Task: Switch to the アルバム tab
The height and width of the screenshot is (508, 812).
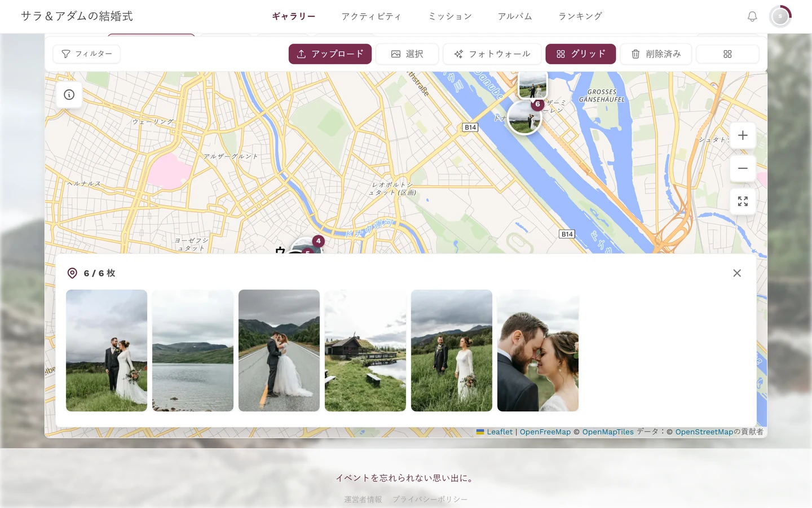Action: (515, 16)
